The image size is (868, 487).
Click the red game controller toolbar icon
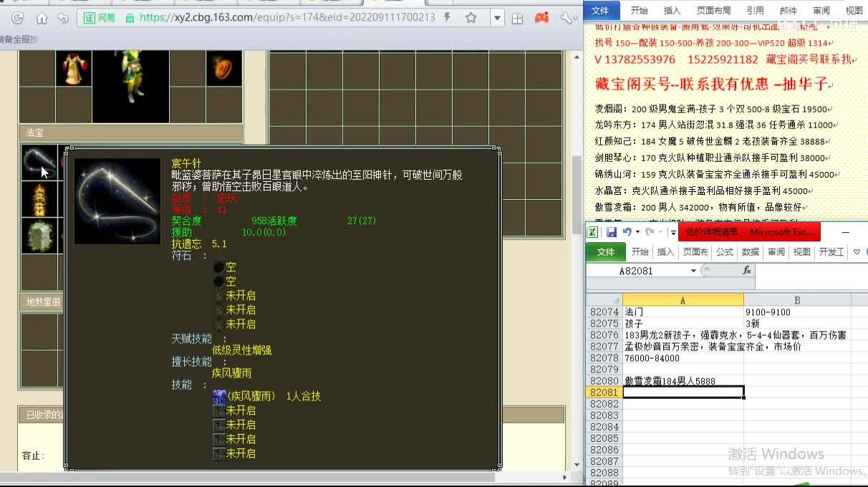point(542,18)
